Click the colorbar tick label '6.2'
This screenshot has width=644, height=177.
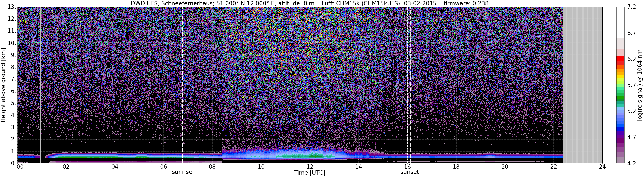632,59
